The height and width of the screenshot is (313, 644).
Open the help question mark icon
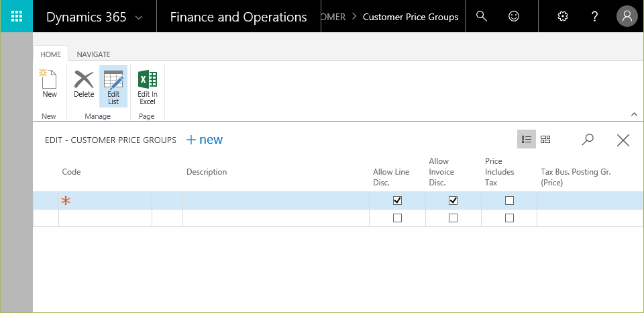point(594,16)
